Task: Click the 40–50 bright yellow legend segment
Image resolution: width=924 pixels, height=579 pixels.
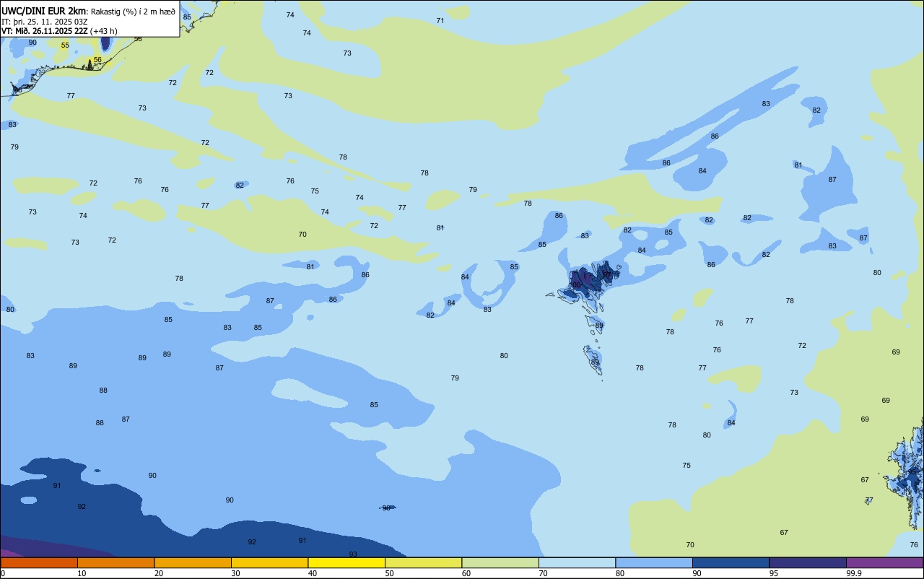Action: click(346, 562)
